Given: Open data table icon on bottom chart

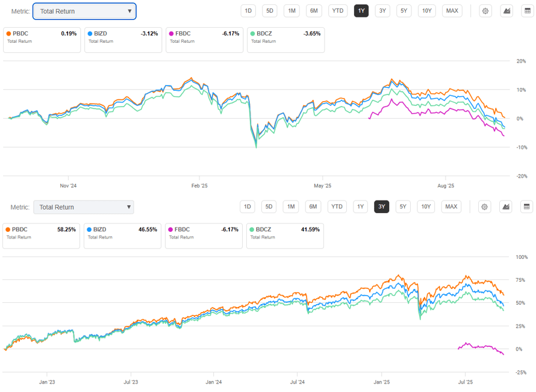Looking at the screenshot, I should tap(528, 207).
